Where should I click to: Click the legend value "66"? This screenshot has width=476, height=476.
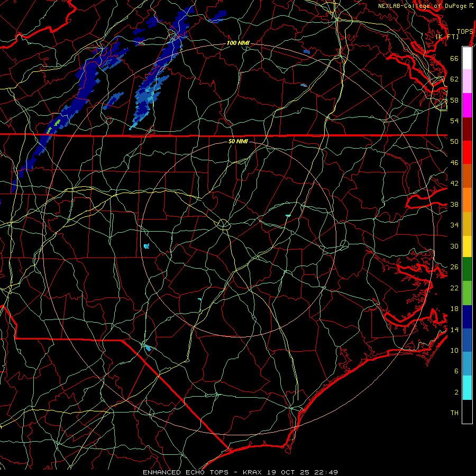coord(454,58)
